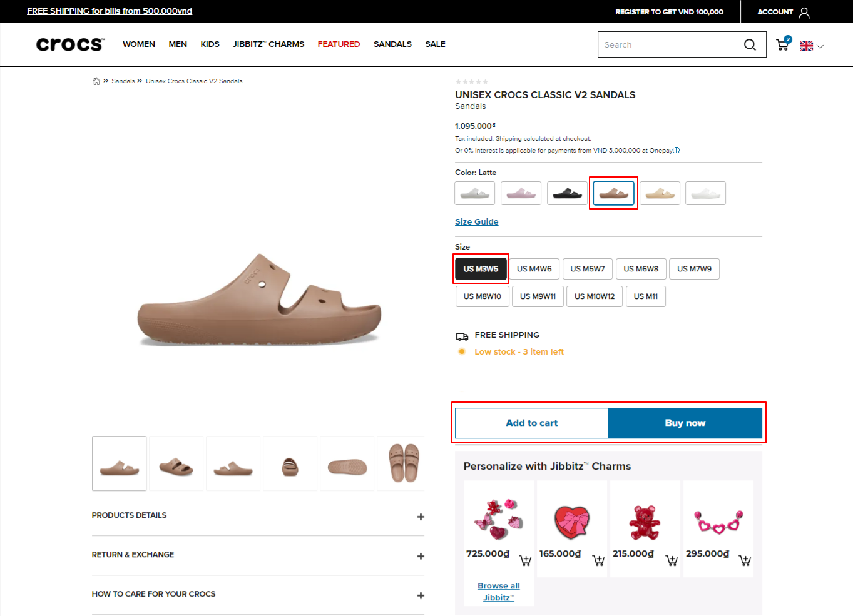Viewport: 853px width, 616px height.
Task: Open the Sandals menu
Action: click(x=392, y=44)
